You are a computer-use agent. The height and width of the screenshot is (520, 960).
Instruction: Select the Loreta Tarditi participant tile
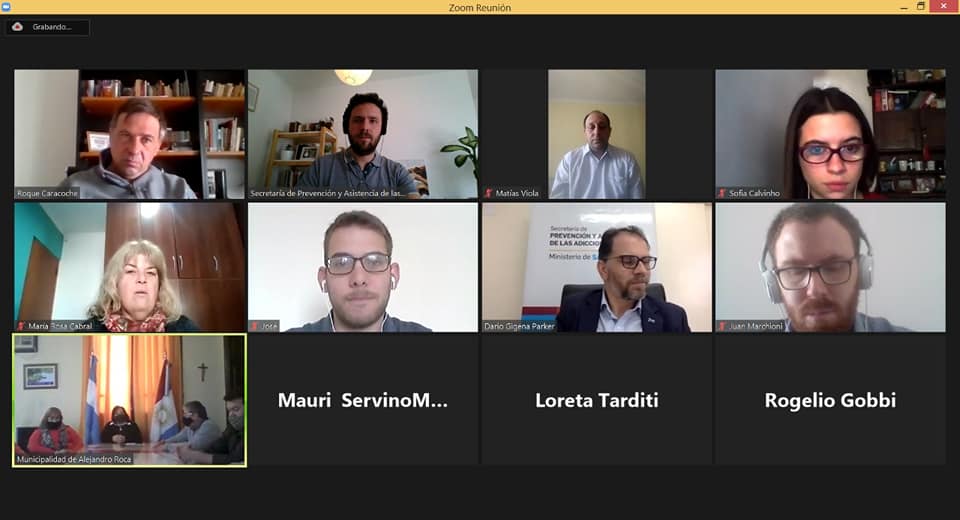tap(597, 401)
